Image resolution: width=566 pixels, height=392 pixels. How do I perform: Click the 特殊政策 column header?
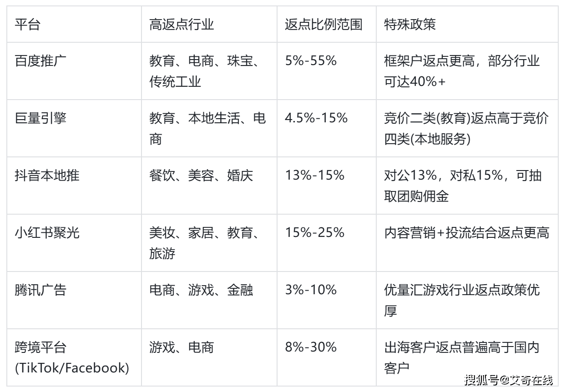pos(409,24)
